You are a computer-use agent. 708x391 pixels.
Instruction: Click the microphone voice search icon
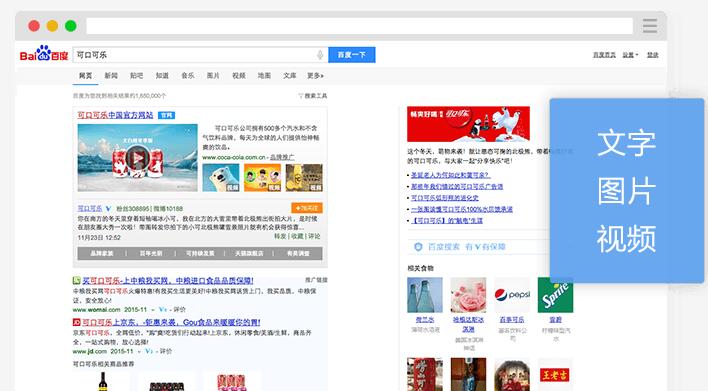point(320,55)
